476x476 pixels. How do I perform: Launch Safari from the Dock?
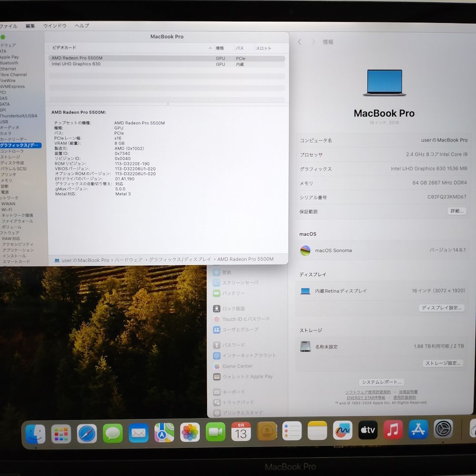pos(87,434)
